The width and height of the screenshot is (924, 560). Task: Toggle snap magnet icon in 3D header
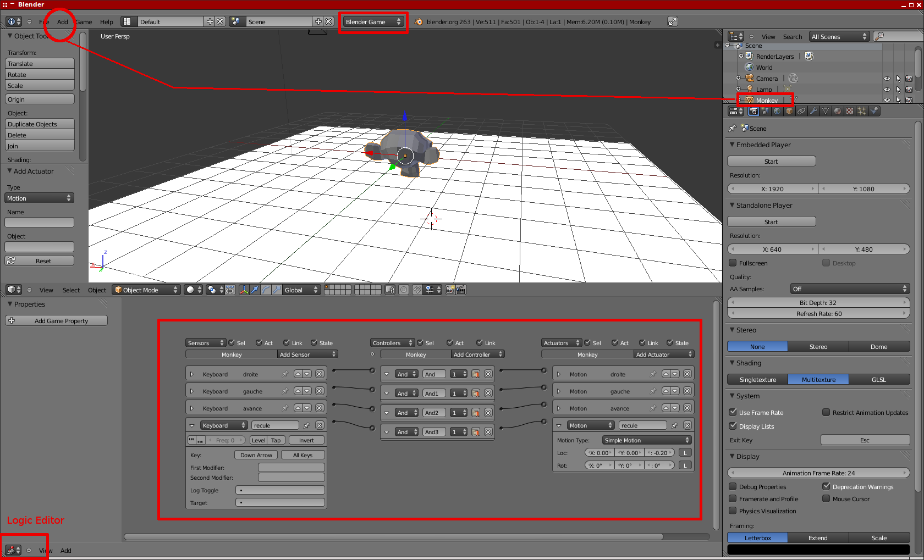417,290
